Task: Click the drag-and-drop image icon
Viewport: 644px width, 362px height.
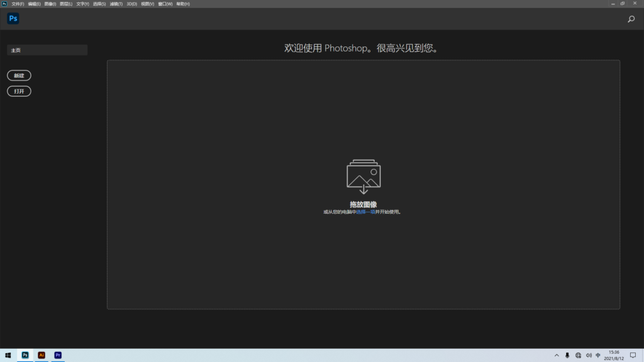Action: click(x=364, y=177)
